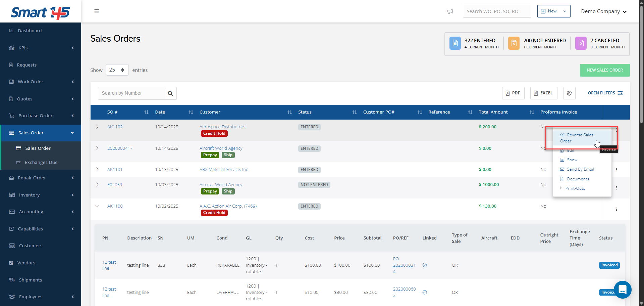Image resolution: width=644 pixels, height=306 pixels.
Task: Click the search magnifier button
Action: 170,93
